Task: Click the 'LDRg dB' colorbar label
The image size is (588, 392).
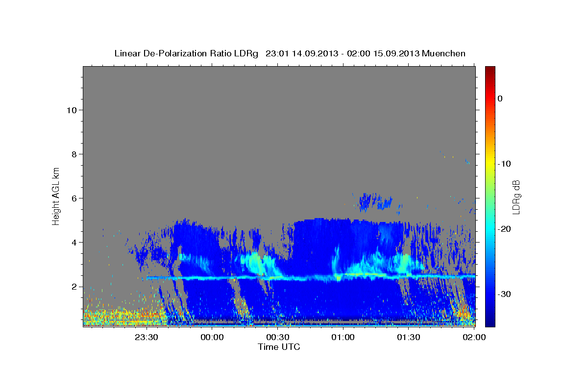Action: tap(516, 197)
